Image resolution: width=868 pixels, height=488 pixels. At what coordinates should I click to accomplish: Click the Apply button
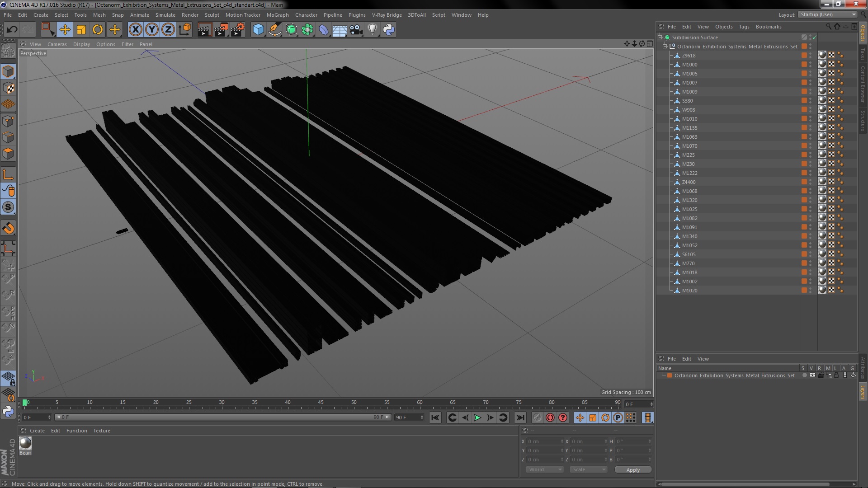[x=633, y=470]
